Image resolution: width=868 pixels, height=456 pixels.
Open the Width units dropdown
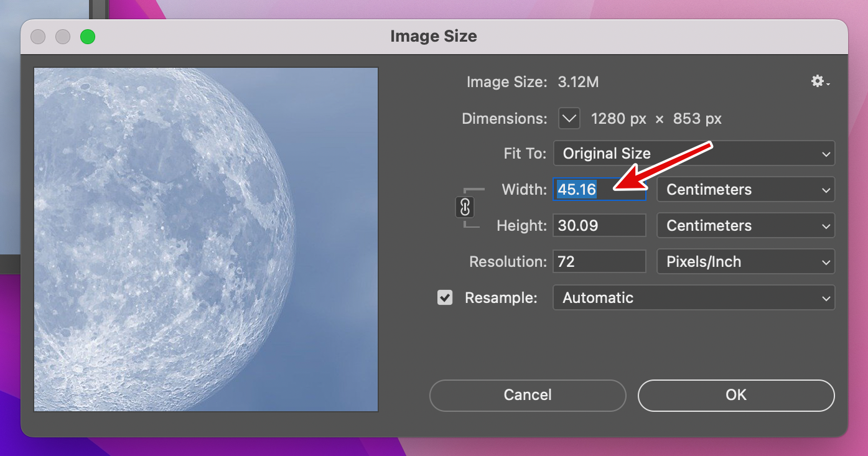(746, 190)
